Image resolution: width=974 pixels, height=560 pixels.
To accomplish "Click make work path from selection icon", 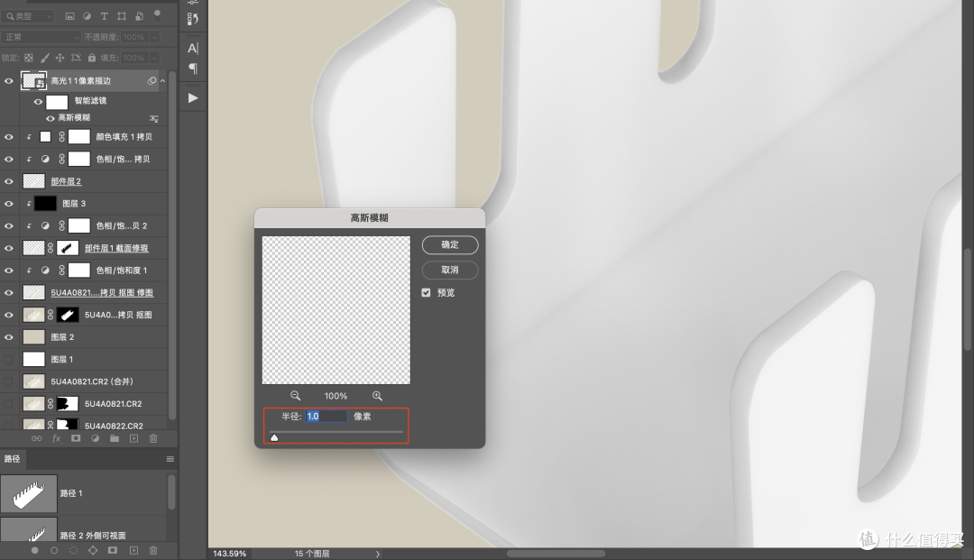I will 93,551.
